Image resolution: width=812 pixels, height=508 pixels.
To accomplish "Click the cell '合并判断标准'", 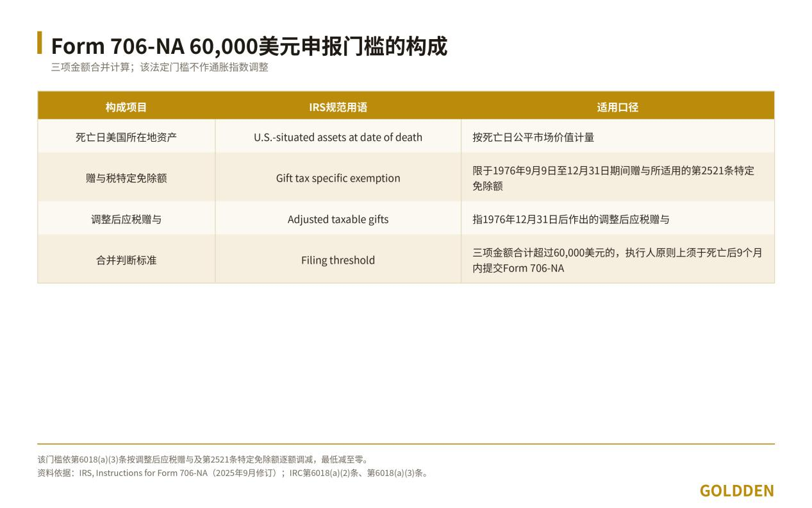I will tap(126, 260).
